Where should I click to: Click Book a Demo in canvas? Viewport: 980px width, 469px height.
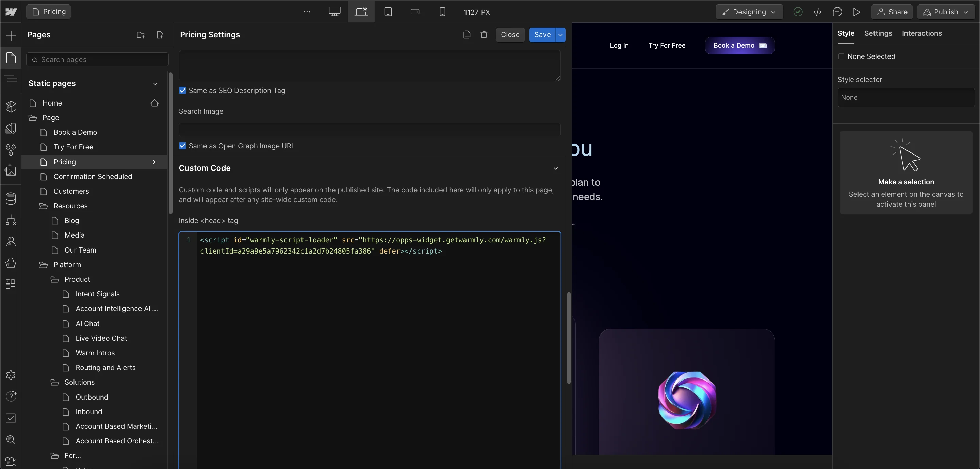pyautogui.click(x=740, y=45)
